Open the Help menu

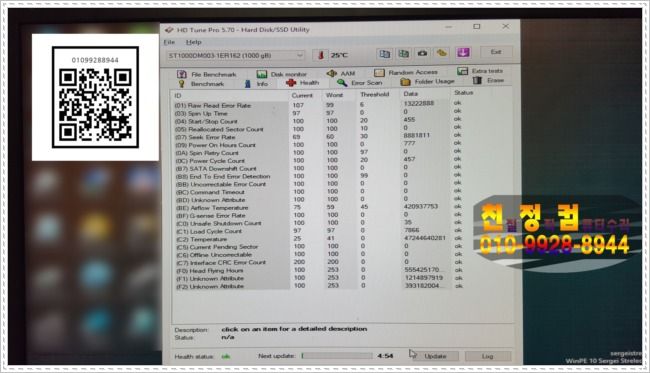pos(194,42)
